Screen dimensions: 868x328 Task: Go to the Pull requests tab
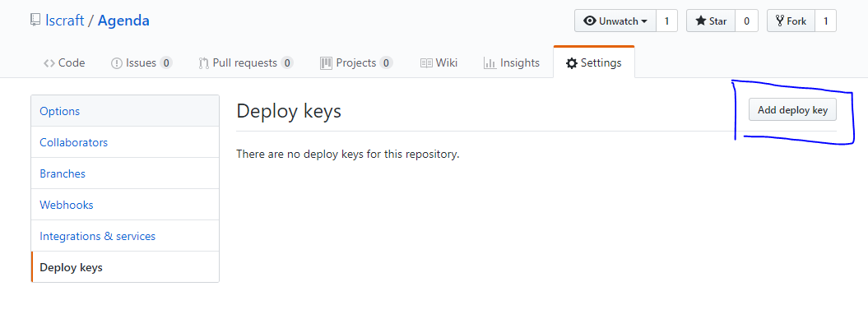246,63
